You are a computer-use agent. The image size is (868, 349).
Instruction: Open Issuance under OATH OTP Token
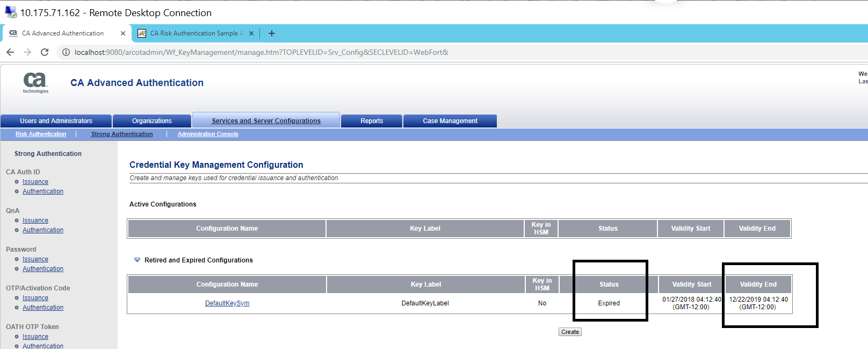click(35, 337)
